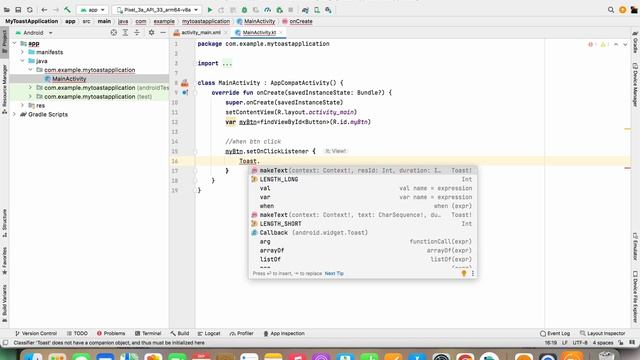This screenshot has height=360, width=640.
Task: Save all files with the disk icon
Action: pos(18,10)
